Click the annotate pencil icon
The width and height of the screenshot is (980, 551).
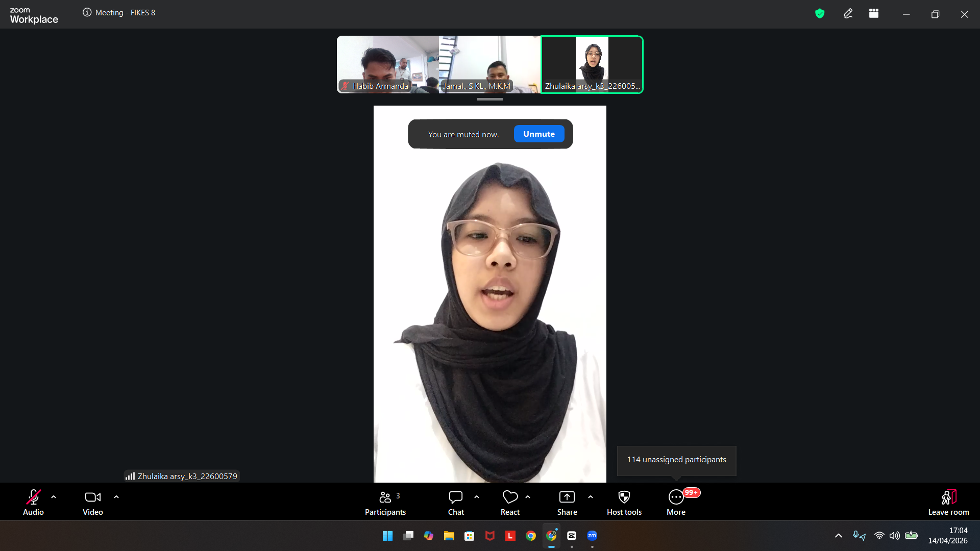click(848, 14)
